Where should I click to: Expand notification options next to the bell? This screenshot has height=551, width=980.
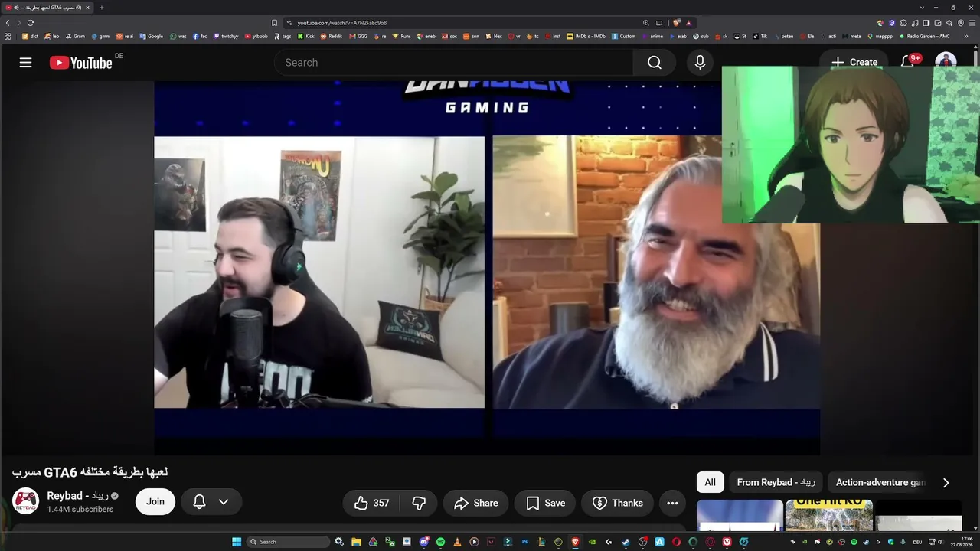(224, 502)
